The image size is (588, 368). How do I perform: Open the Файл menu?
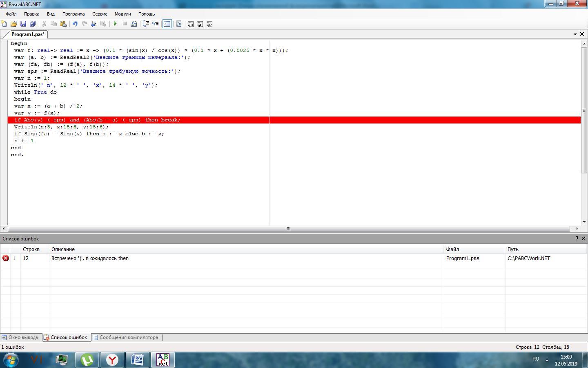pyautogui.click(x=11, y=14)
